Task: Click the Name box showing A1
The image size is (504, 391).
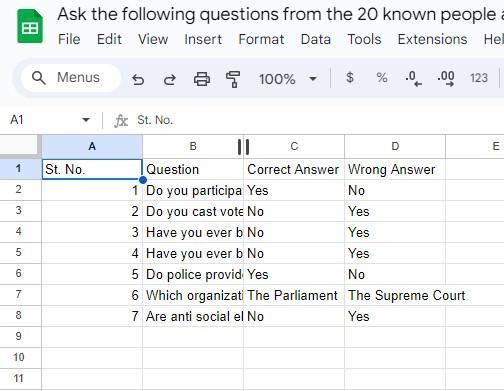Action: point(50,120)
